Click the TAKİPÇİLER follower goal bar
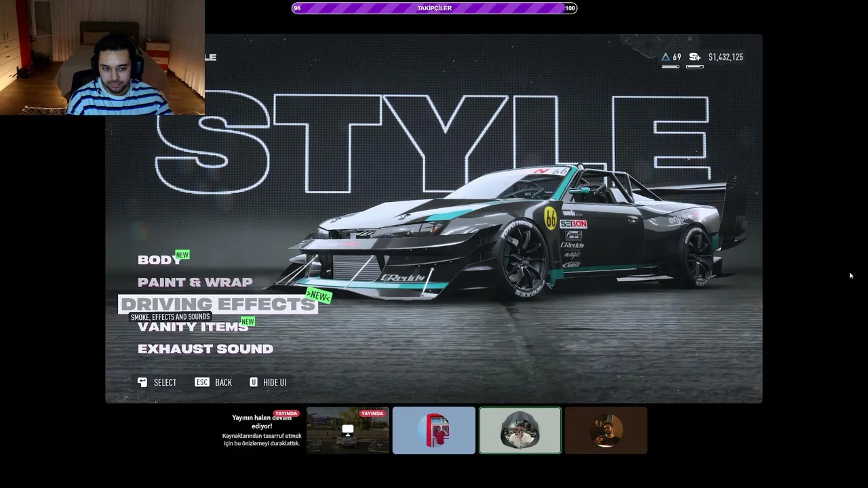868x488 pixels. click(435, 8)
